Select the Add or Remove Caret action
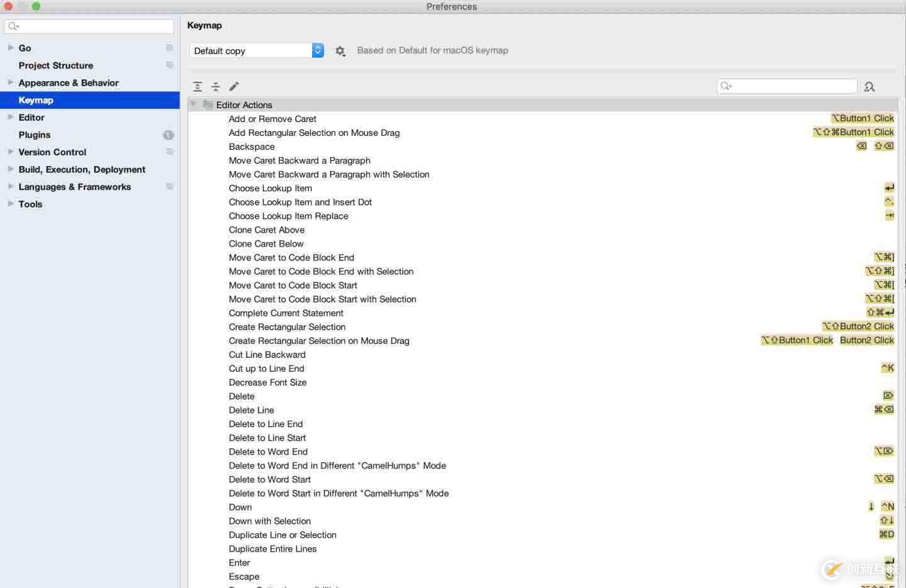The width and height of the screenshot is (906, 588). point(272,119)
